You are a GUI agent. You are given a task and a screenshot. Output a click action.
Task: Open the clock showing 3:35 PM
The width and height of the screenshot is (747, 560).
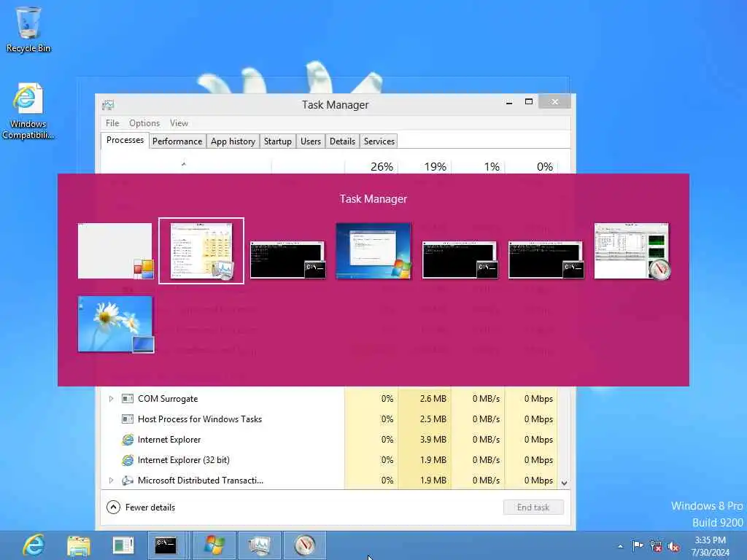[x=711, y=545]
